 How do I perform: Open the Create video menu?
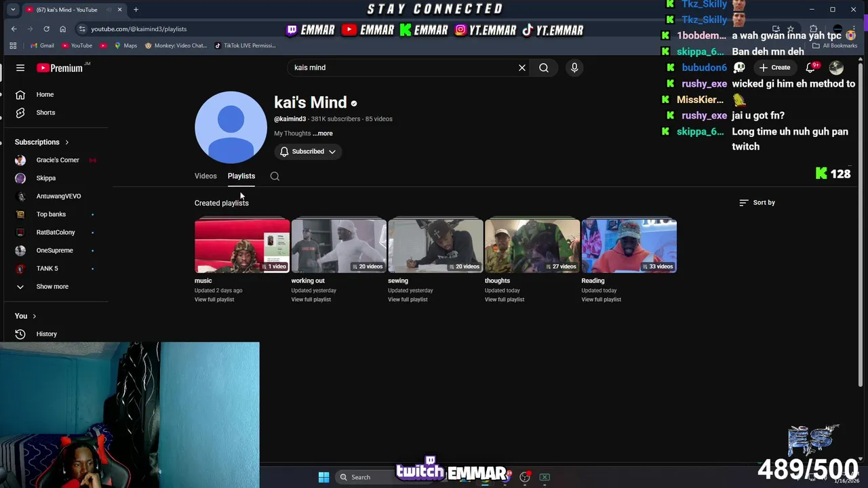pos(774,68)
